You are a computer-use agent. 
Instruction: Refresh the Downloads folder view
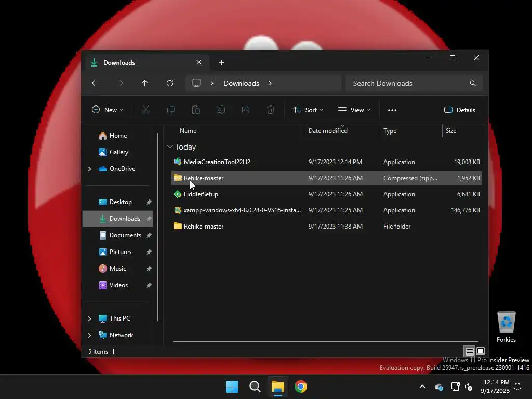[170, 83]
